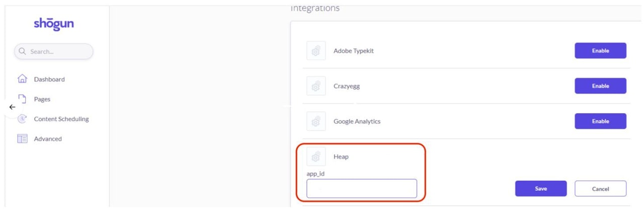
Task: Click the Crazyegg integration icon
Action: [316, 86]
